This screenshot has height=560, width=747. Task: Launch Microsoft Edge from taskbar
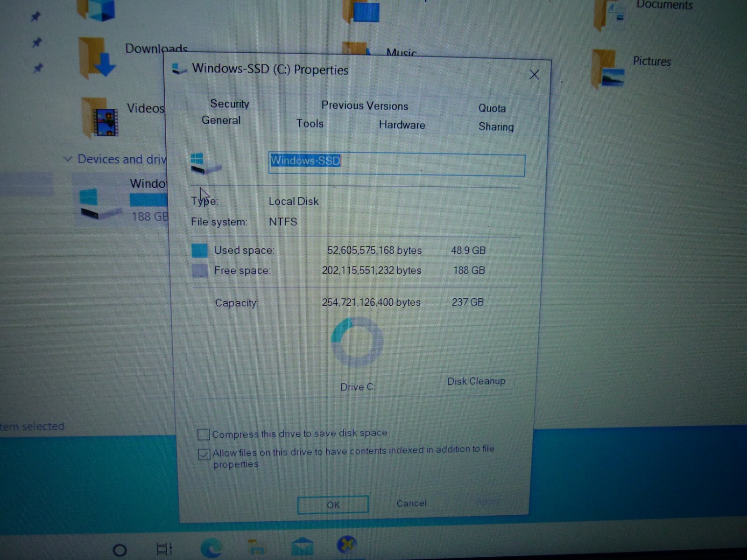211,548
